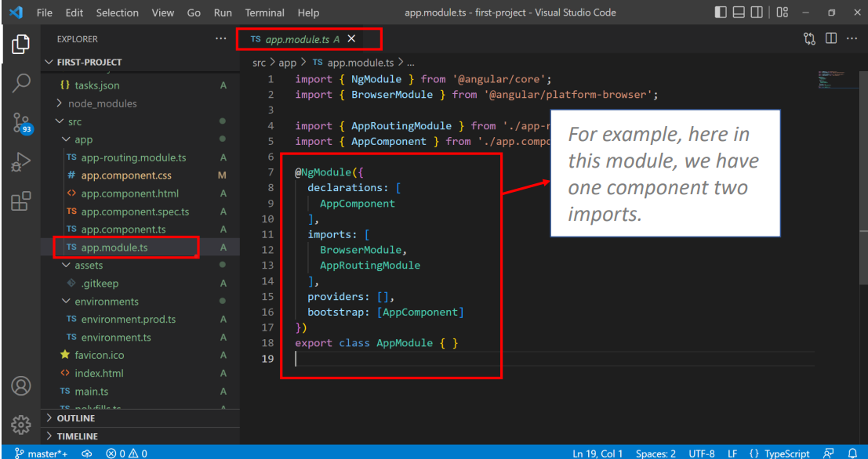Open Source Control view with 93 badge
The width and height of the screenshot is (868, 459).
(22, 123)
